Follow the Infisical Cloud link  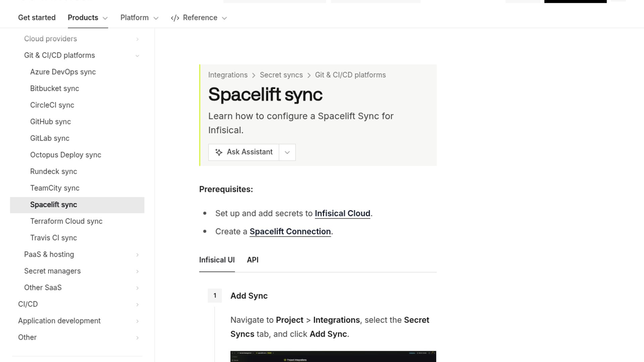click(x=342, y=214)
